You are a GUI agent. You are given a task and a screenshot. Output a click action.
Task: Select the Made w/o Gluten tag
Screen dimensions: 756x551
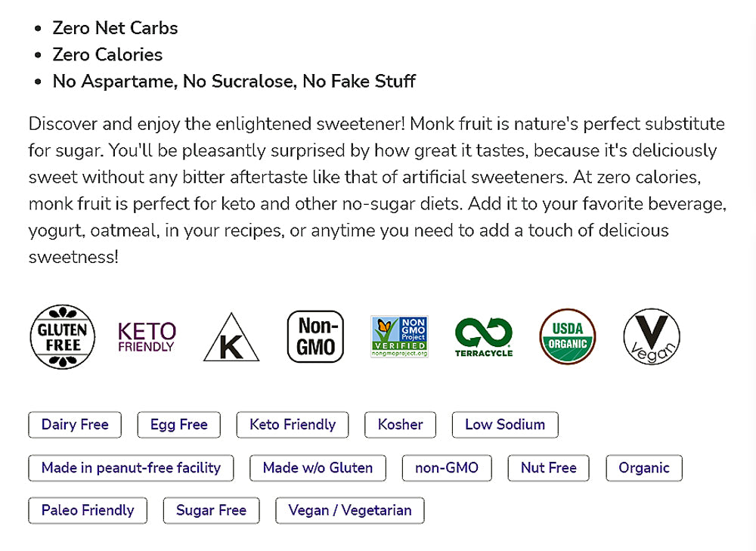click(318, 468)
